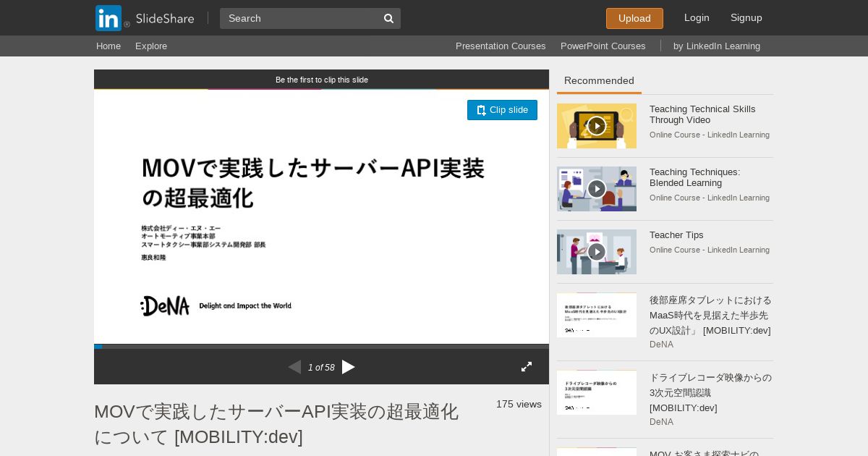Click slide progress bar under the slide

(321, 347)
